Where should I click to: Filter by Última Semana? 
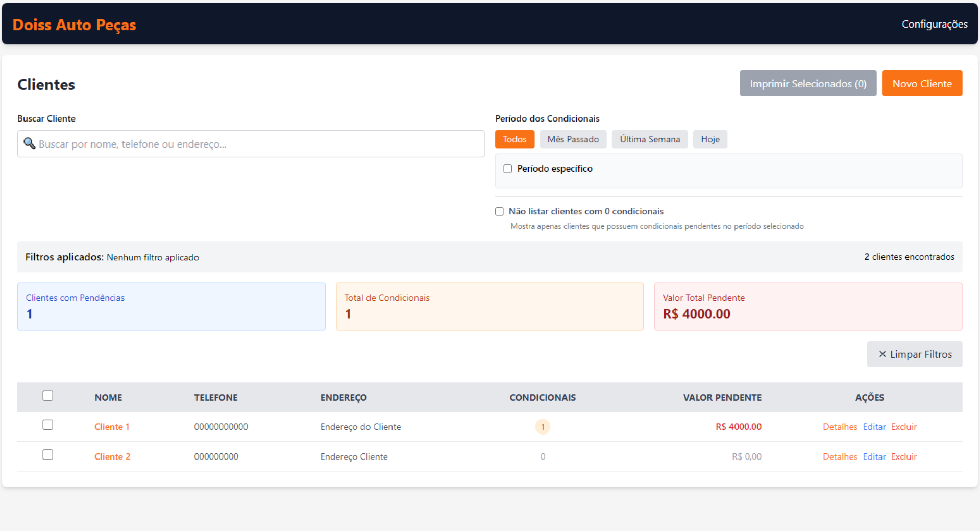point(649,139)
